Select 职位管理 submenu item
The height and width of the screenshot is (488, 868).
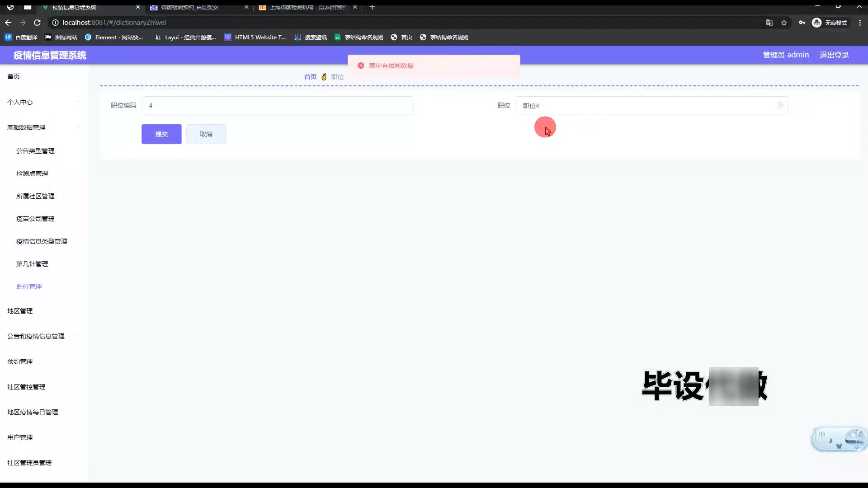[44, 286]
